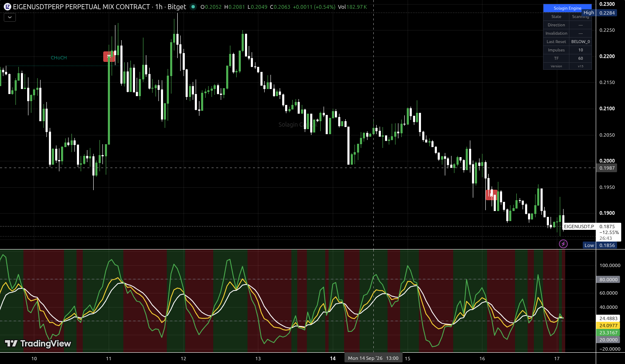Click the high value H0.2081
Viewport: 625px width, 364px height.
(x=235, y=7)
